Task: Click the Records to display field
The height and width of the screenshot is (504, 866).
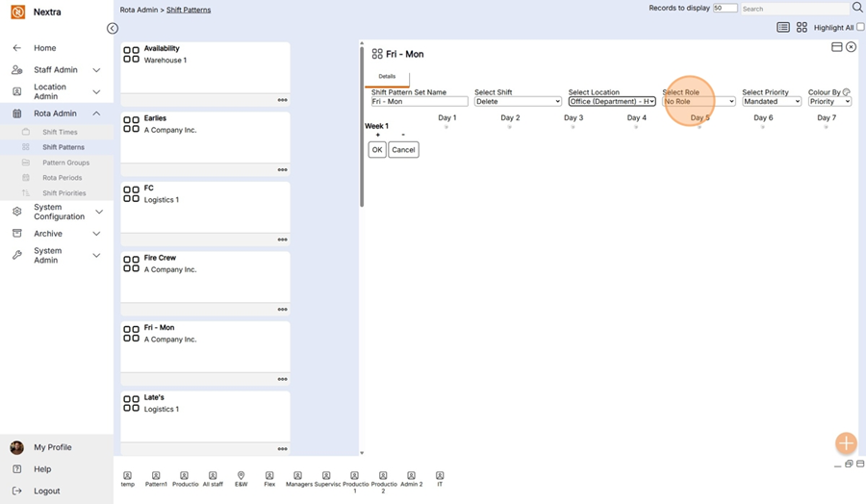Action: click(725, 8)
